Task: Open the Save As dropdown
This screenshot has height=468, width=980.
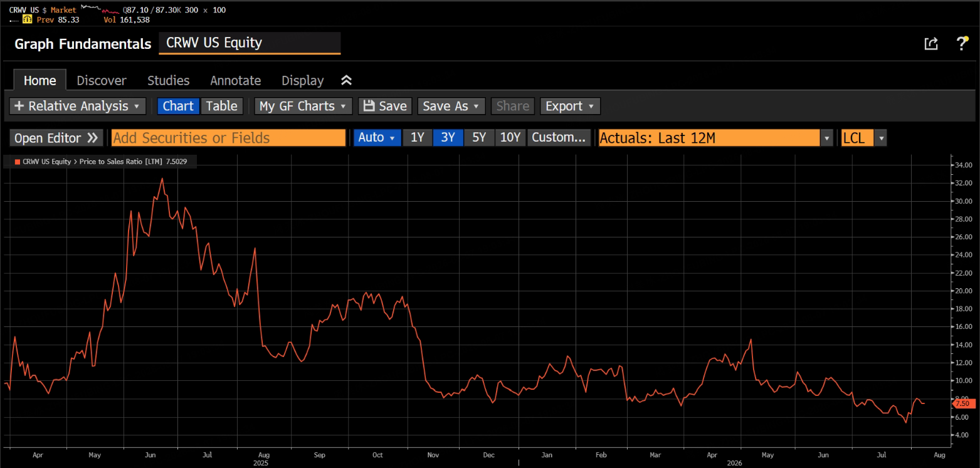Action: click(451, 106)
